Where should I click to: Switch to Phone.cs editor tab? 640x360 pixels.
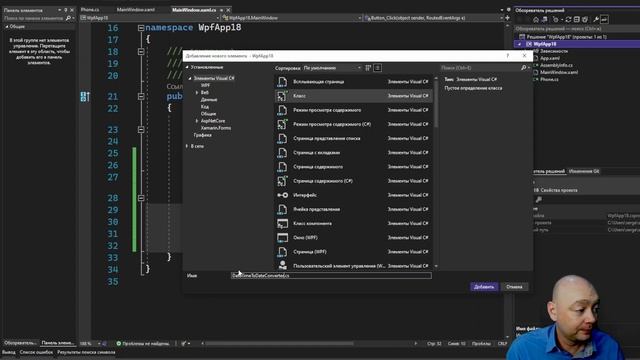point(90,9)
